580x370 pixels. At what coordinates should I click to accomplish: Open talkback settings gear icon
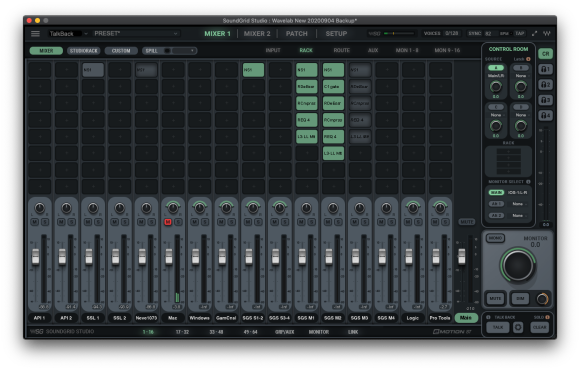518,327
